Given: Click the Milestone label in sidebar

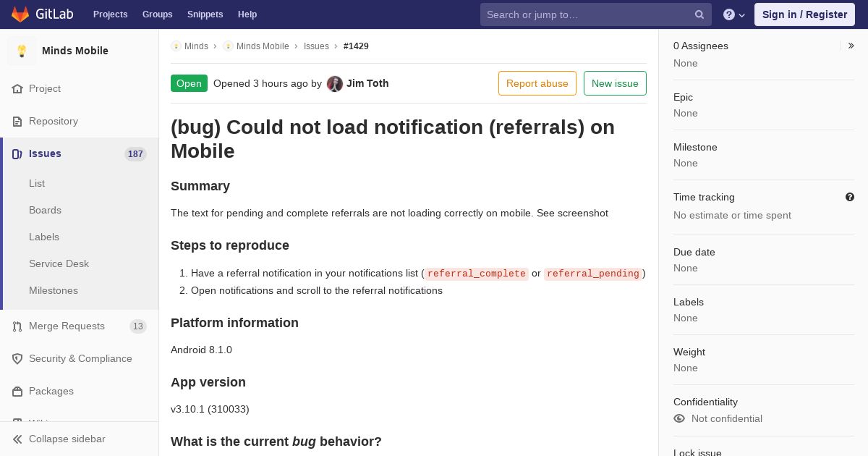Looking at the screenshot, I should (x=695, y=147).
